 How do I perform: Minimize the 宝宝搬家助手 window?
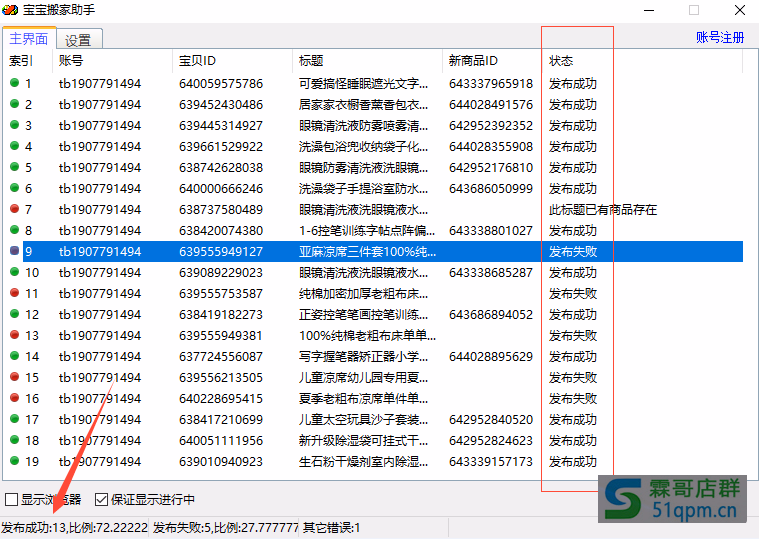click(x=649, y=10)
